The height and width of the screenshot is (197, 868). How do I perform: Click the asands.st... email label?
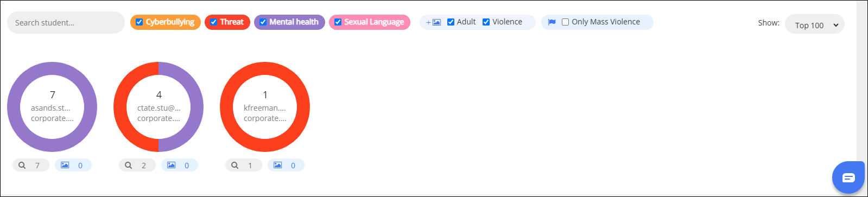50,108
